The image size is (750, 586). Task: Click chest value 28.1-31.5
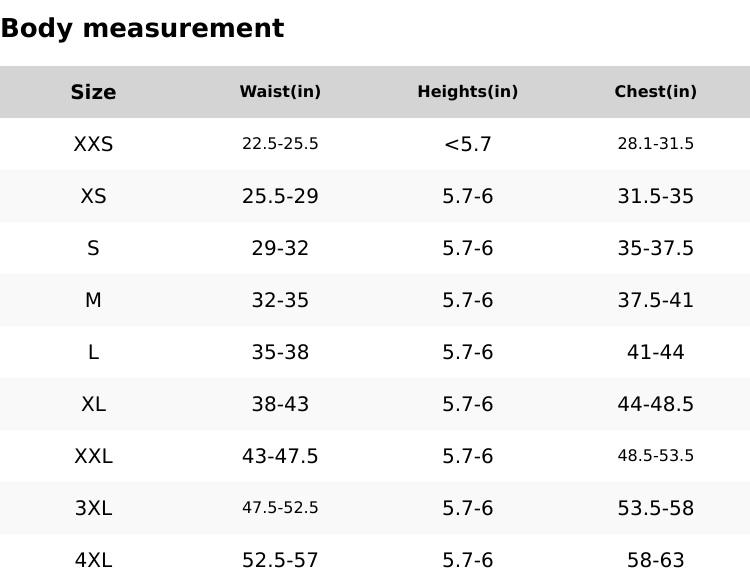[x=655, y=144]
